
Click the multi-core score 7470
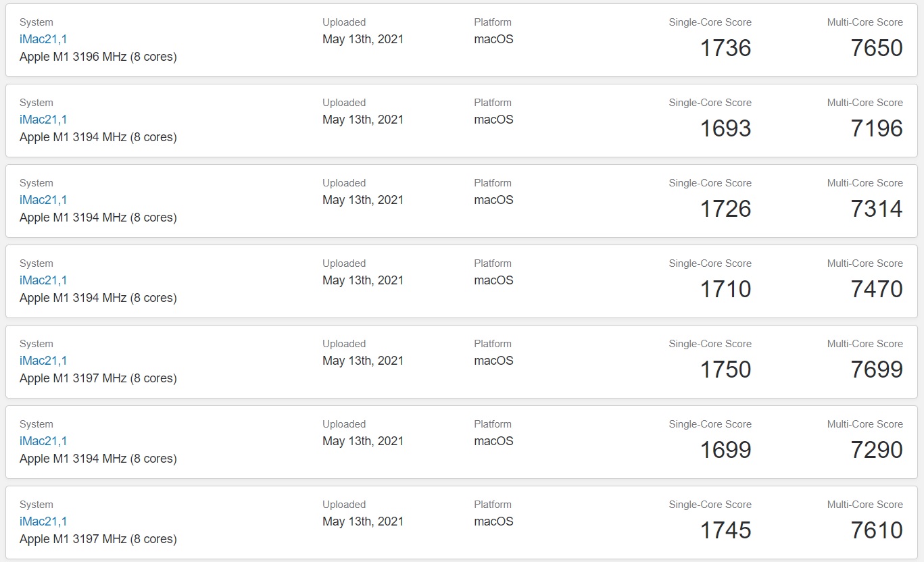click(x=877, y=289)
